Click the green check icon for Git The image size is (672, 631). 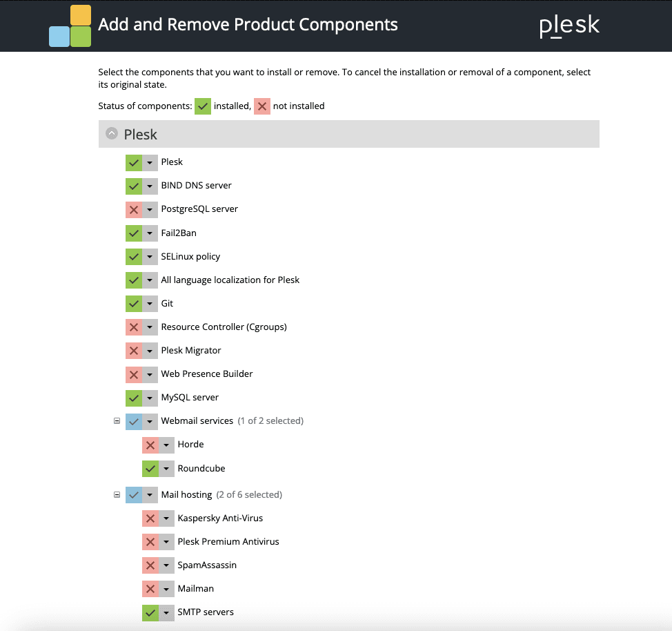tap(134, 304)
